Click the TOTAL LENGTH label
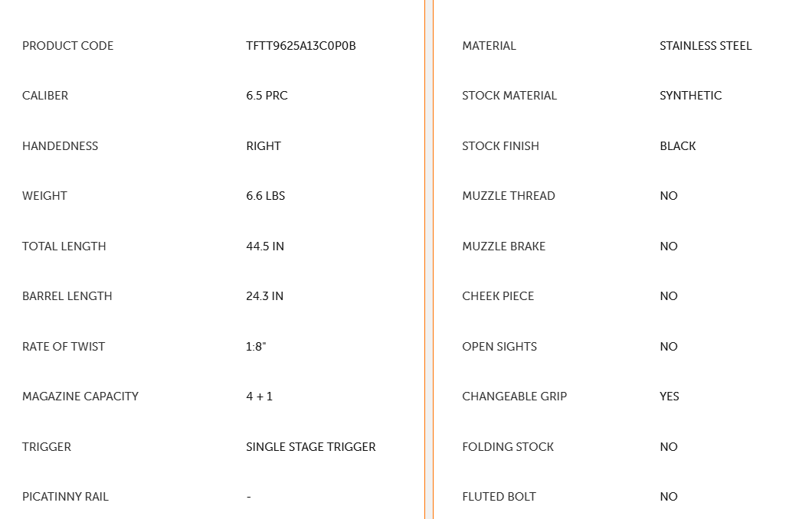The height and width of the screenshot is (519, 812). [x=64, y=246]
